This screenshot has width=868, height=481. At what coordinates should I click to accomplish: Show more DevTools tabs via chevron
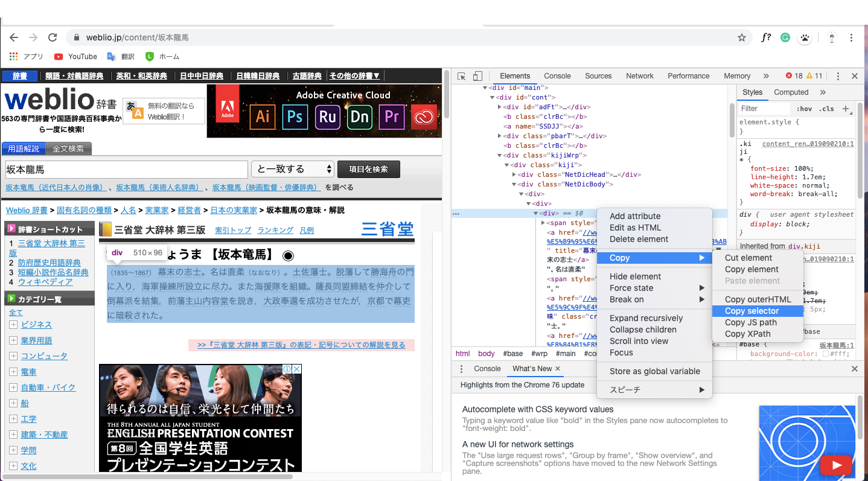point(766,76)
